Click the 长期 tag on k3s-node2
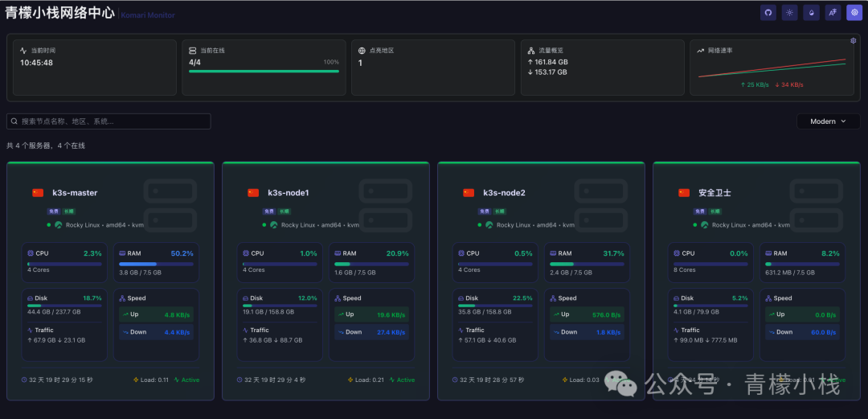 pos(499,212)
